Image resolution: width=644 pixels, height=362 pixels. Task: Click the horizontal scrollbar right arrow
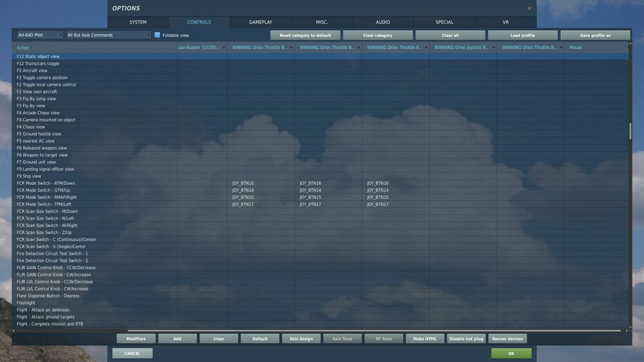627,330
